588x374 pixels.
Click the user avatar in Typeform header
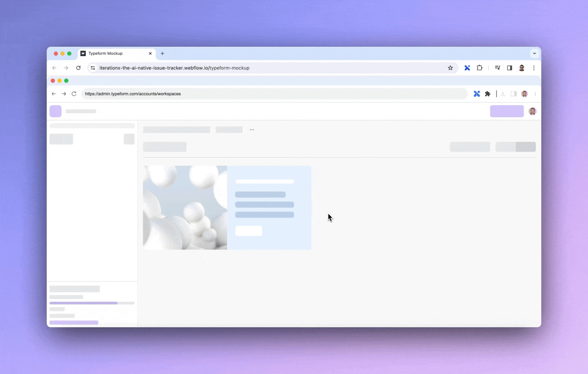coord(532,111)
